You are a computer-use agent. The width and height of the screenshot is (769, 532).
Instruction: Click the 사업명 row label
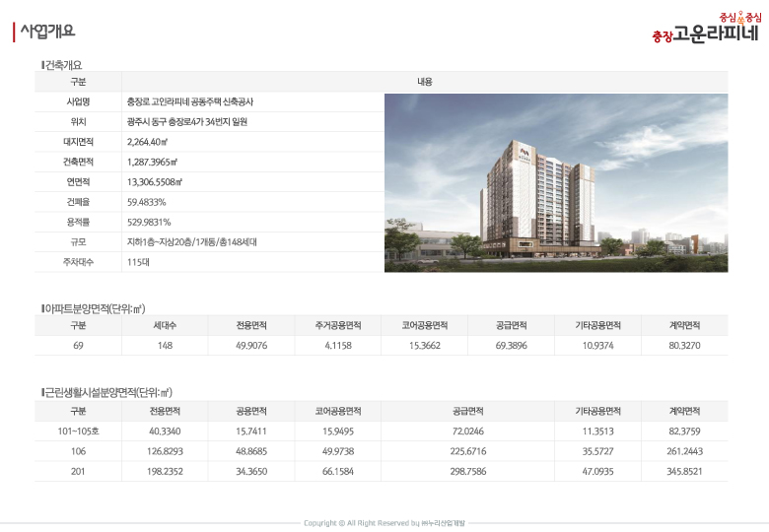tap(78, 101)
